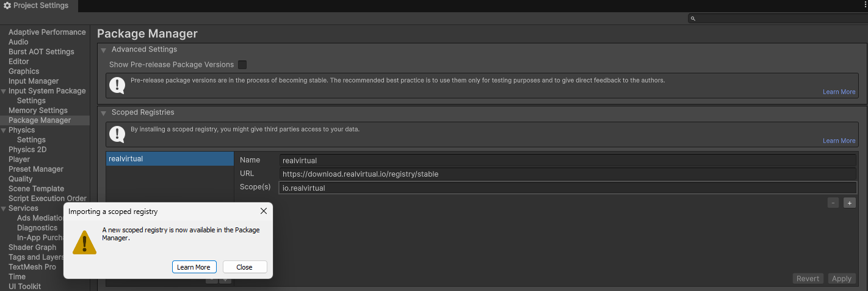Open Learn More link under Scoped Registries
868x291 pixels.
pyautogui.click(x=839, y=141)
